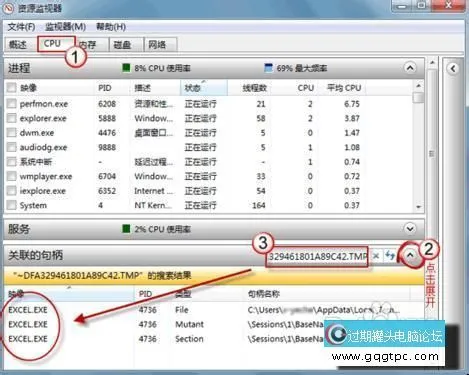Check the perfmon.exe process checkbox
The width and height of the screenshot is (469, 375).
click(x=12, y=104)
